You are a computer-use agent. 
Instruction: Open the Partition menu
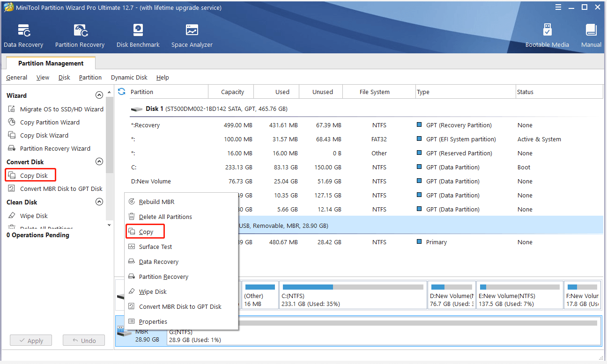(x=90, y=77)
